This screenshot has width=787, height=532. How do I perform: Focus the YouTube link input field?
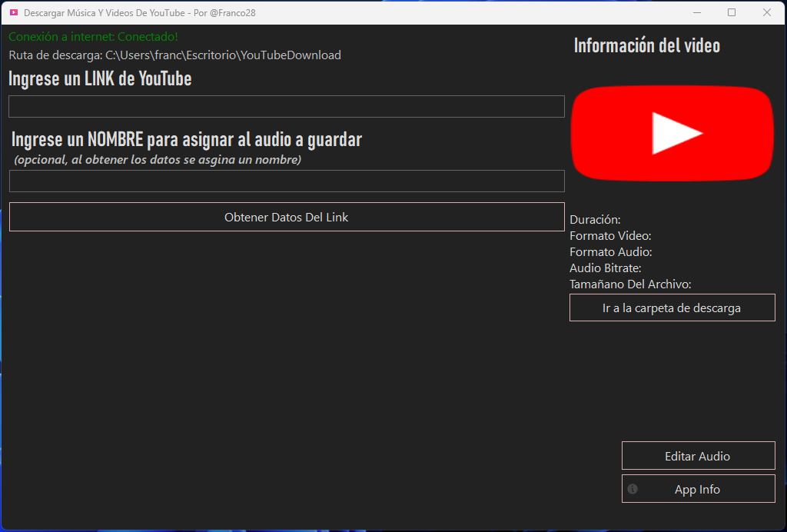(287, 106)
